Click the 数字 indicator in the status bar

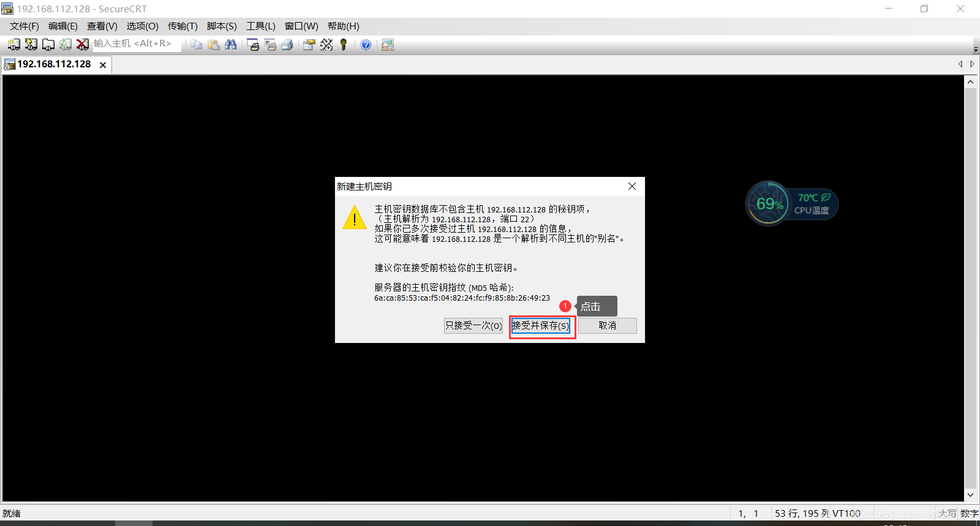click(x=969, y=514)
